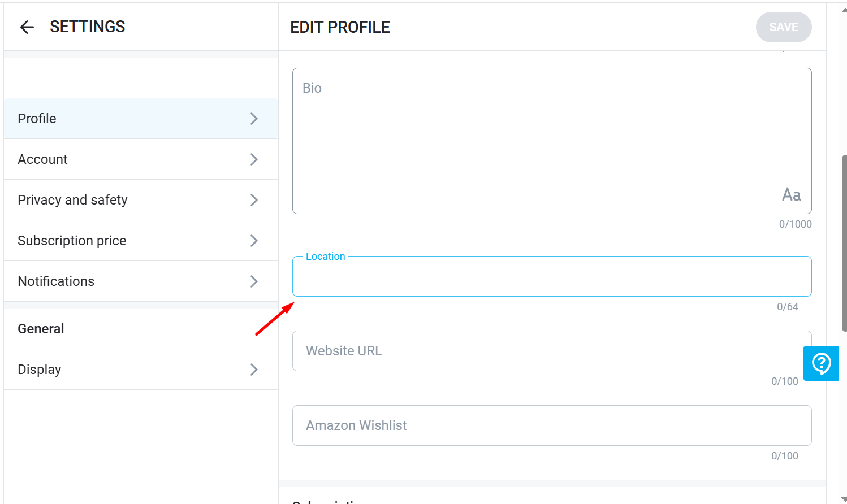This screenshot has width=847, height=504.
Task: Open the Profile settings section
Action: [141, 119]
